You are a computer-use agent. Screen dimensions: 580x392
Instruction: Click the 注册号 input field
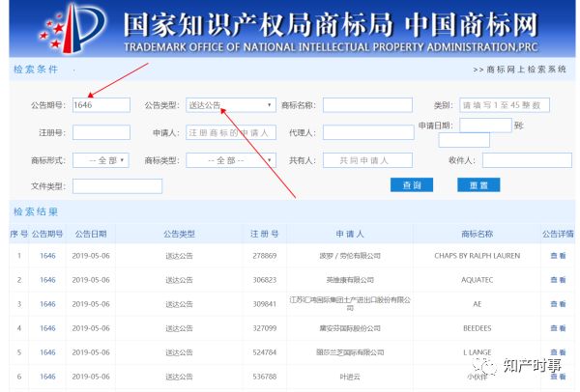tap(101, 132)
